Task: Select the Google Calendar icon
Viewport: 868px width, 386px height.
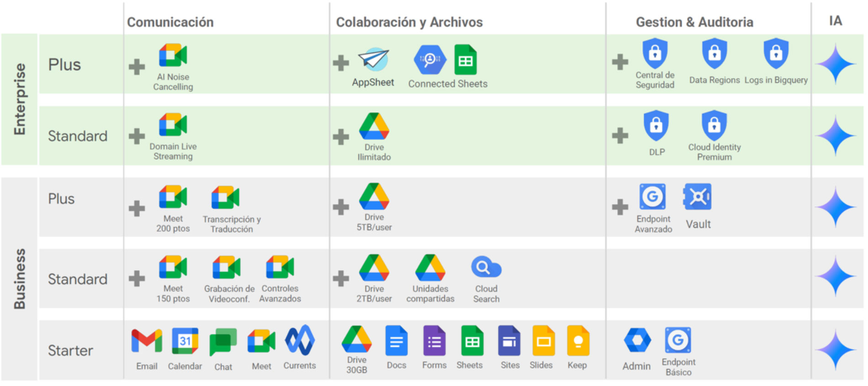Action: (185, 341)
